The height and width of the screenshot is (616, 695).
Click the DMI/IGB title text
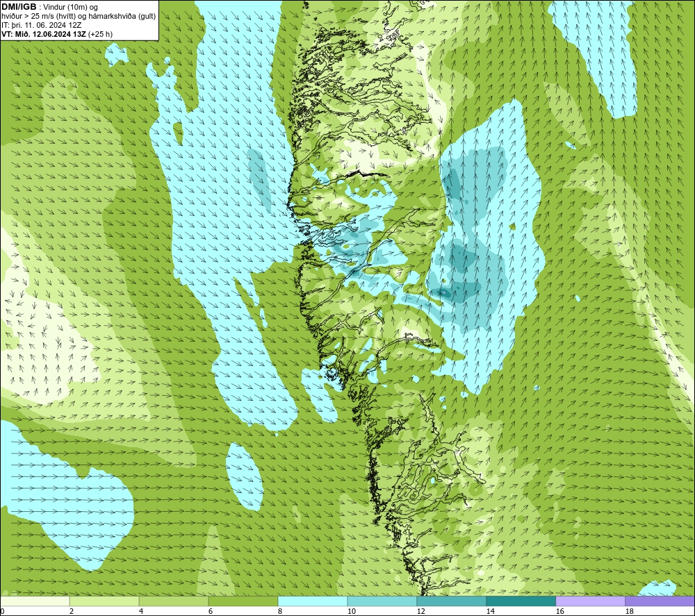pos(19,7)
